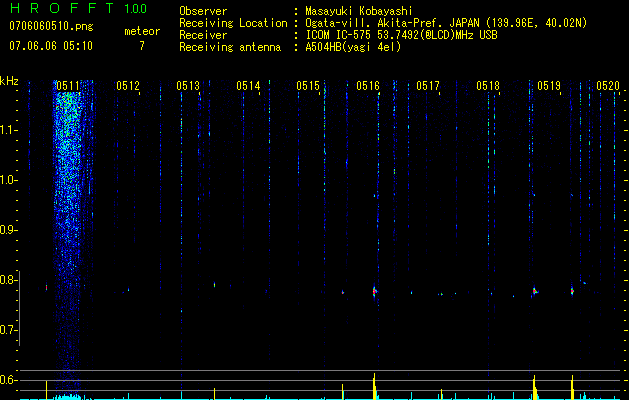Click the Receiving antenna label
The height and width of the screenshot is (400, 629).
coord(230,47)
